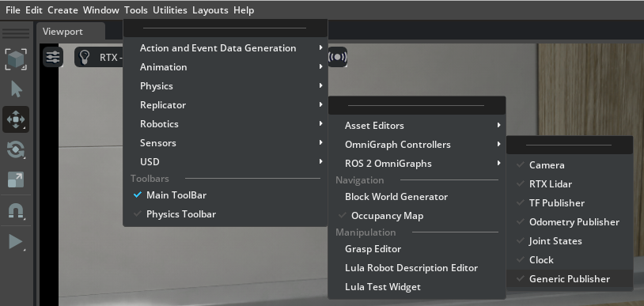Open the Edit menu

click(x=34, y=10)
